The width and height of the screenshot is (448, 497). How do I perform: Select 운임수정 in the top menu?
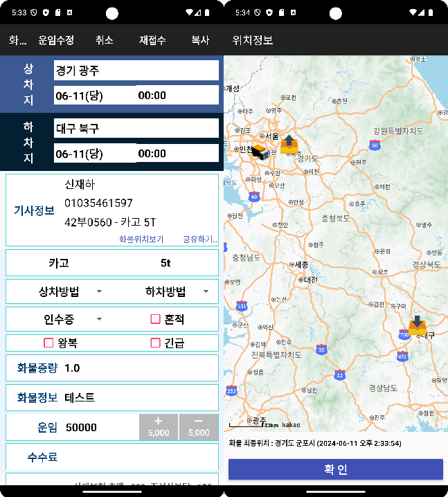coord(56,40)
